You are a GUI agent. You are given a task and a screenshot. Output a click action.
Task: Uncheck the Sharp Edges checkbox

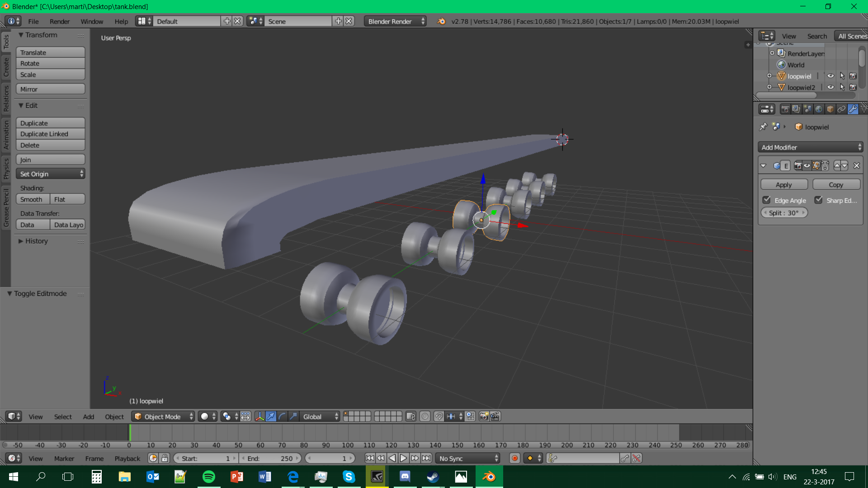[819, 200]
